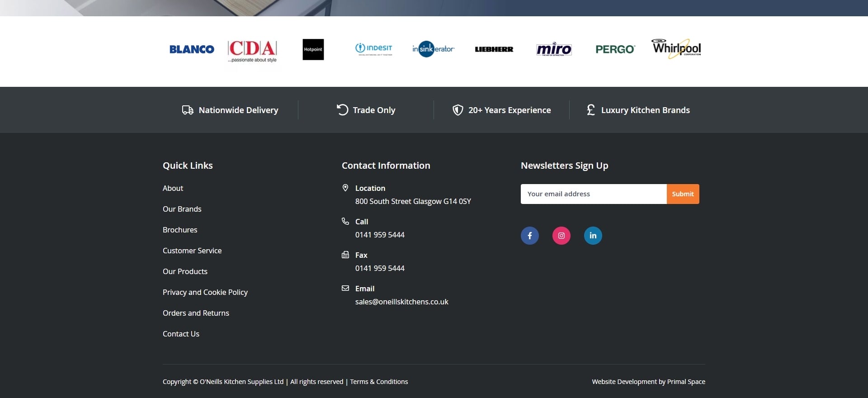This screenshot has width=868, height=398.
Task: Click the Call phone icon
Action: coord(345,221)
